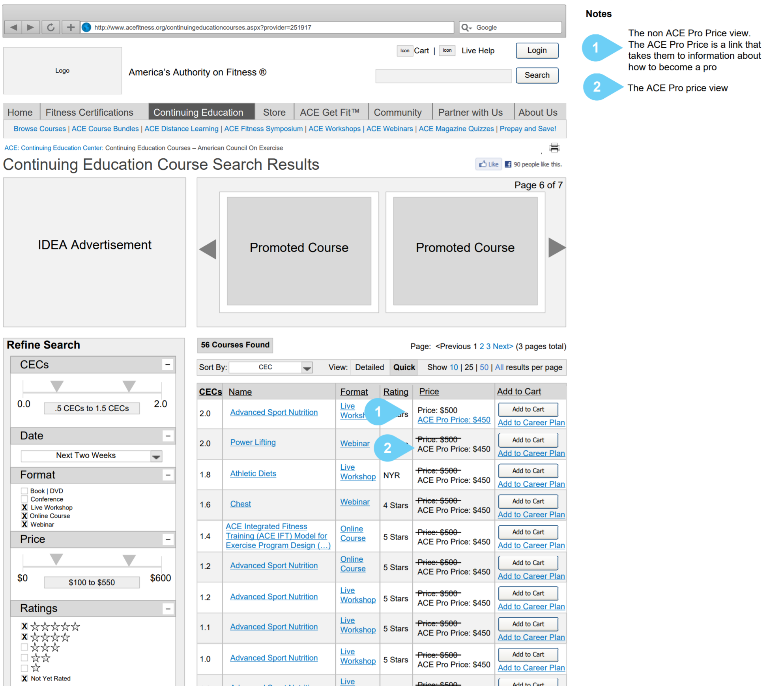Check the two-star rating checkbox
Viewport: 784px width, 686px height.
point(24,658)
